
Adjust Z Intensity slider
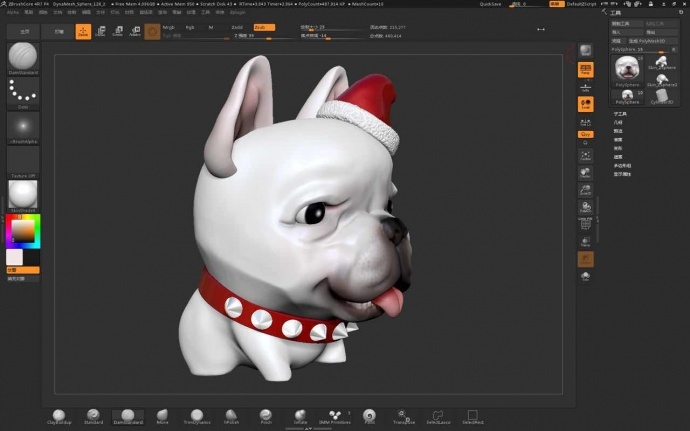tap(264, 36)
